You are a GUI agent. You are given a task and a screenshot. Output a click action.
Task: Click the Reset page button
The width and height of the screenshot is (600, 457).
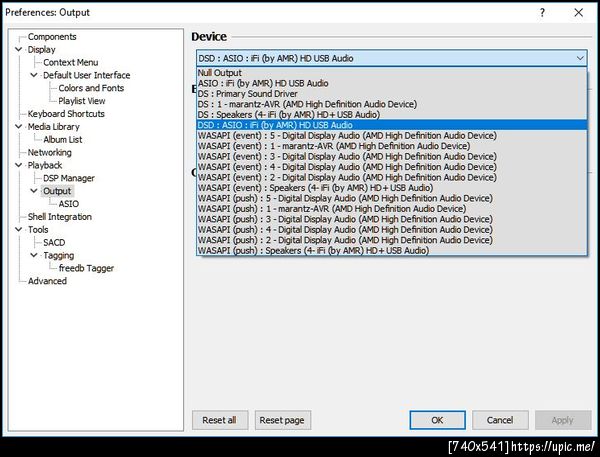[282, 420]
